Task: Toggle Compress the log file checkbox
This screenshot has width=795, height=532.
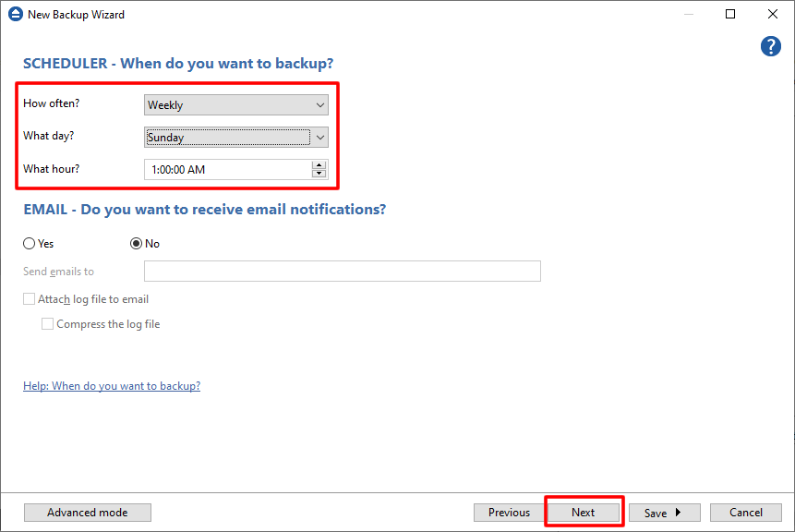Action: [x=48, y=324]
